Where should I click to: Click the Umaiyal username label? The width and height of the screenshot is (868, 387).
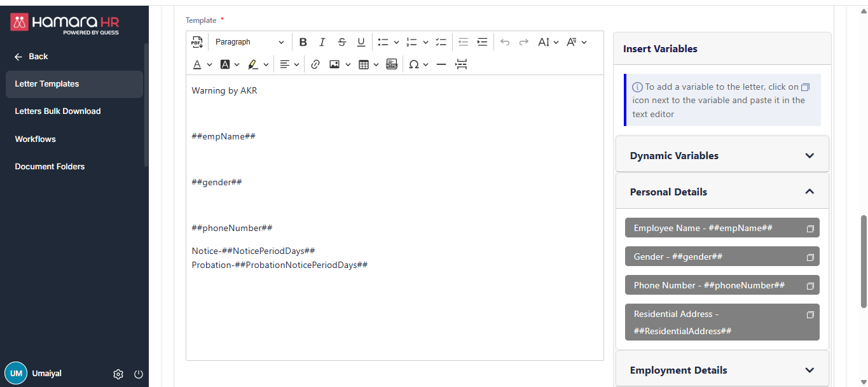[x=47, y=374]
